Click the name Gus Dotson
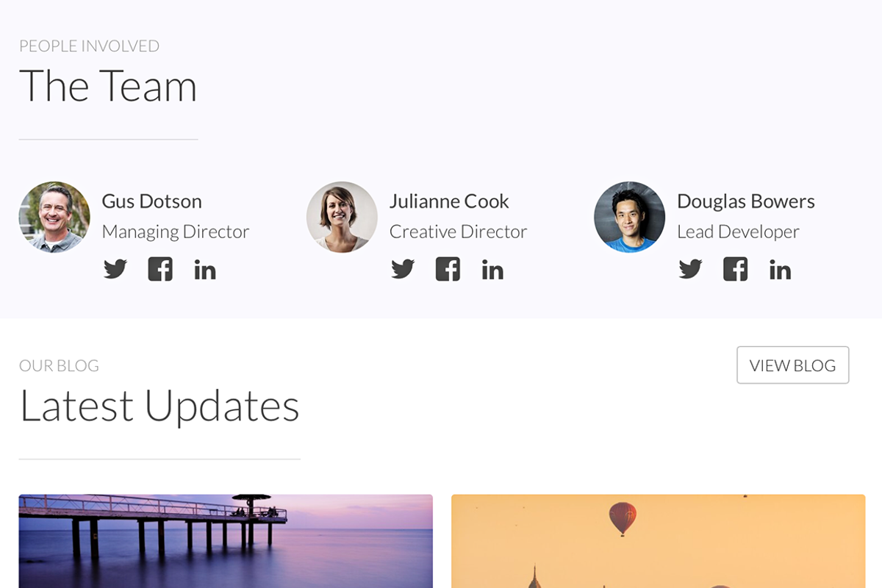 click(x=152, y=201)
